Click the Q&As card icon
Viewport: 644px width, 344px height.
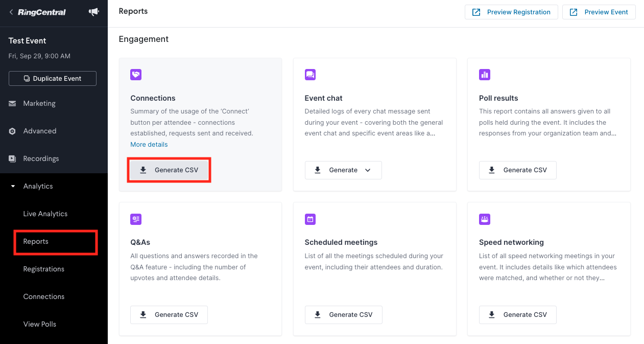(x=136, y=219)
